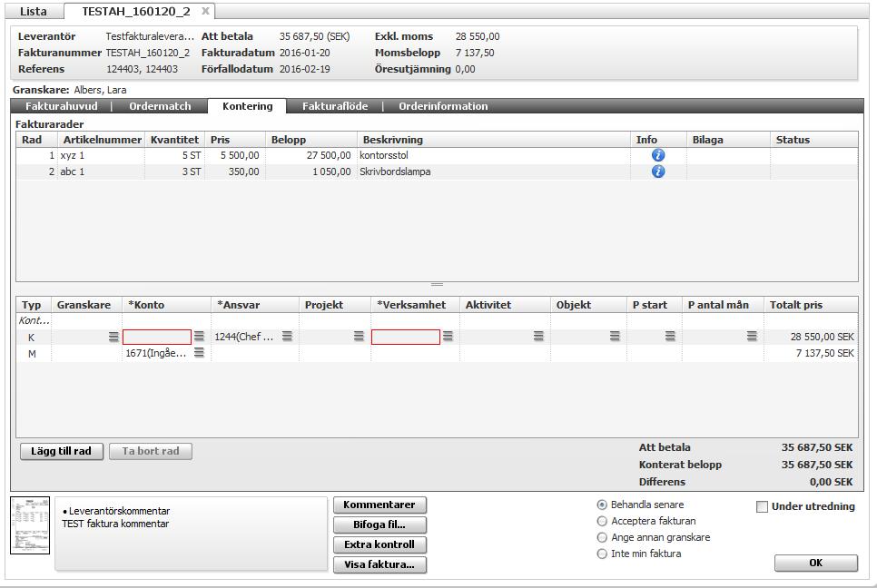Open info icon for kontorsstol row
877x588 pixels.
[x=657, y=155]
